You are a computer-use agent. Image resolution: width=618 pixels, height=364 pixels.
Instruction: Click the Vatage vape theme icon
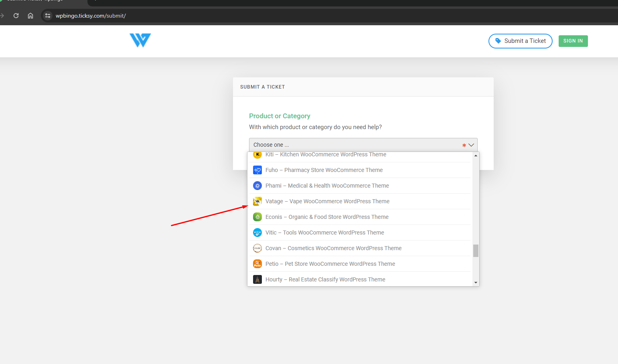(x=257, y=201)
